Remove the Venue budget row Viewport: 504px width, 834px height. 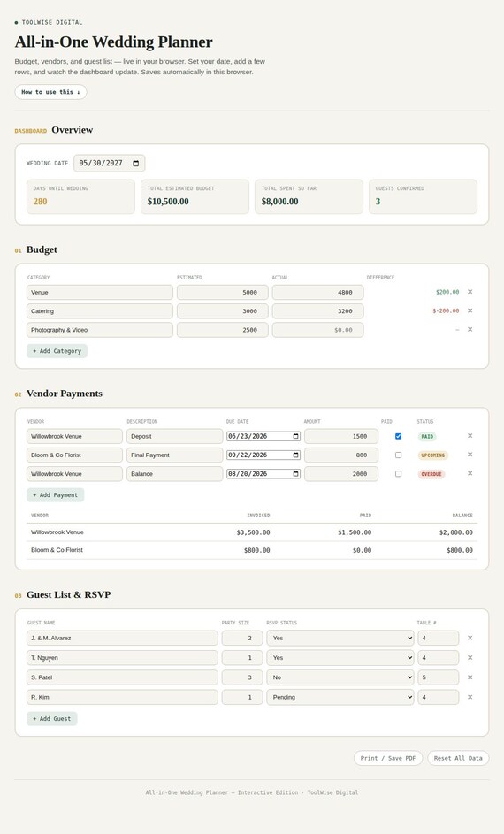(470, 292)
